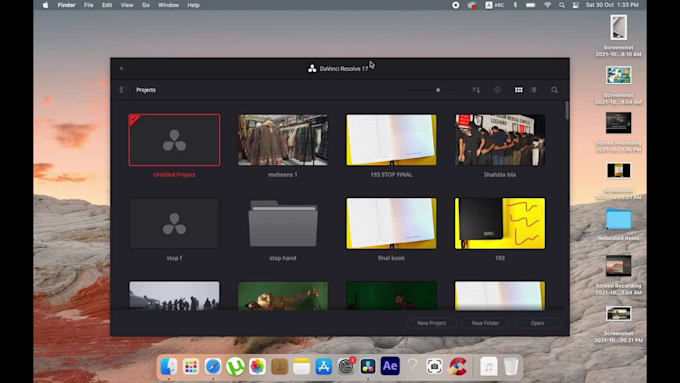
Task: Click the New Folder button
Action: click(x=485, y=323)
